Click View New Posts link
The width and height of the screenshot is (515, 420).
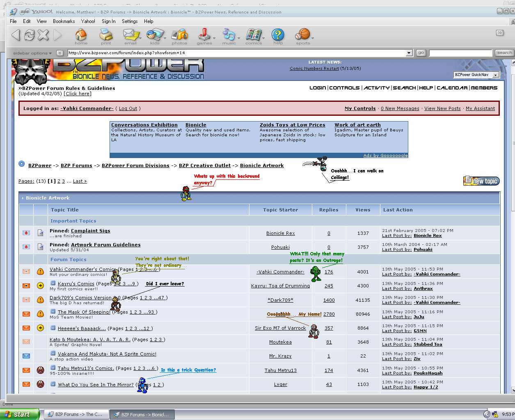442,108
